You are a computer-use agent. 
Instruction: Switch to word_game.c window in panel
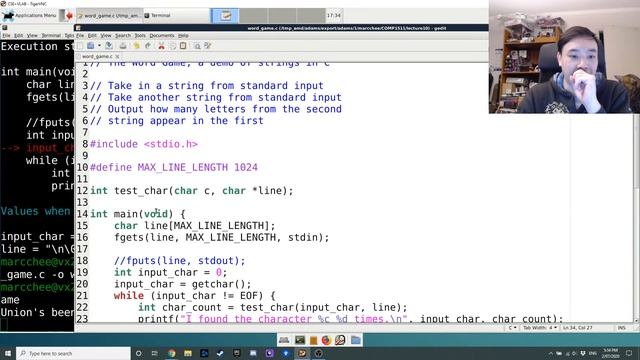click(x=109, y=16)
